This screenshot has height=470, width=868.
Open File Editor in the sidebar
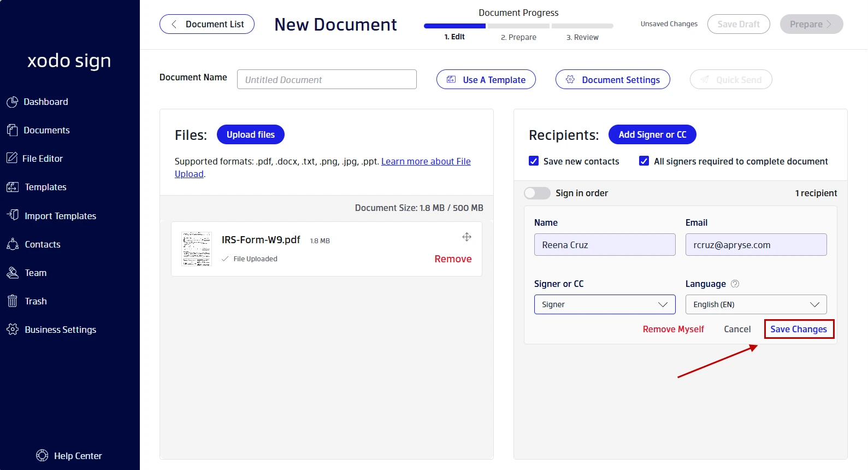coord(43,158)
